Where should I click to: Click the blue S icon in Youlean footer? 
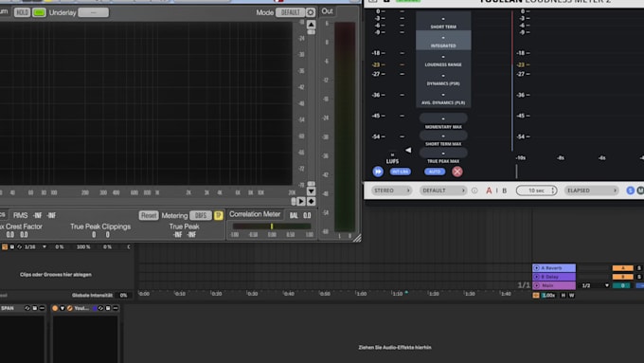631,191
